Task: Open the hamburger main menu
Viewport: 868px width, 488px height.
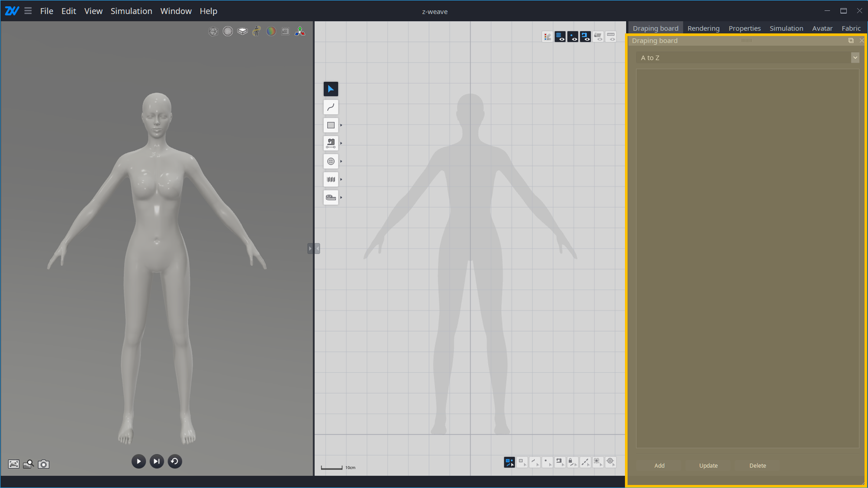Action: pyautogui.click(x=28, y=11)
